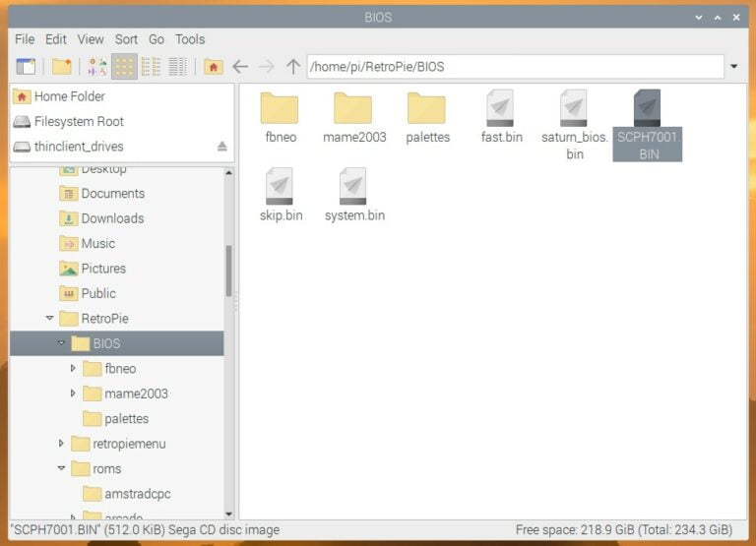Expand the retropiemenu tree node

tap(61, 444)
